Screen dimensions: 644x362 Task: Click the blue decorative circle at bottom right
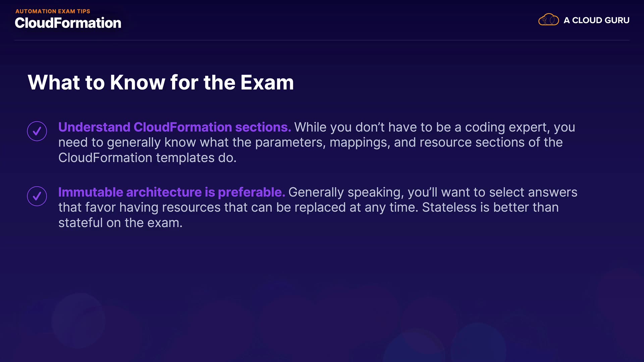pyautogui.click(x=478, y=345)
